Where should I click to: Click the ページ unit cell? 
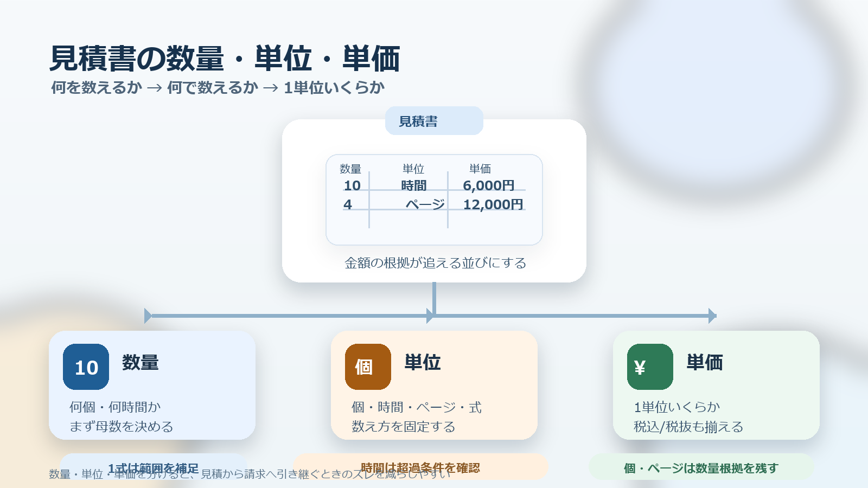click(425, 204)
